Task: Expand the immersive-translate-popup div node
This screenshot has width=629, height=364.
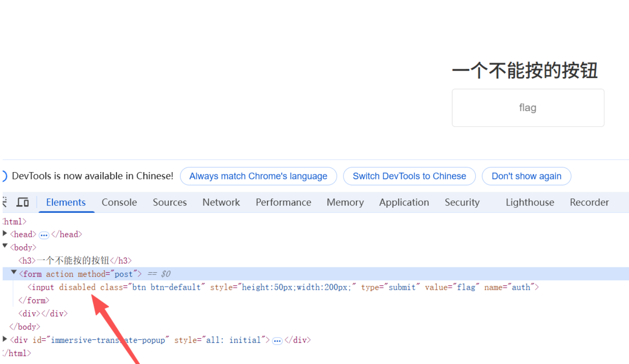Action: coord(5,339)
